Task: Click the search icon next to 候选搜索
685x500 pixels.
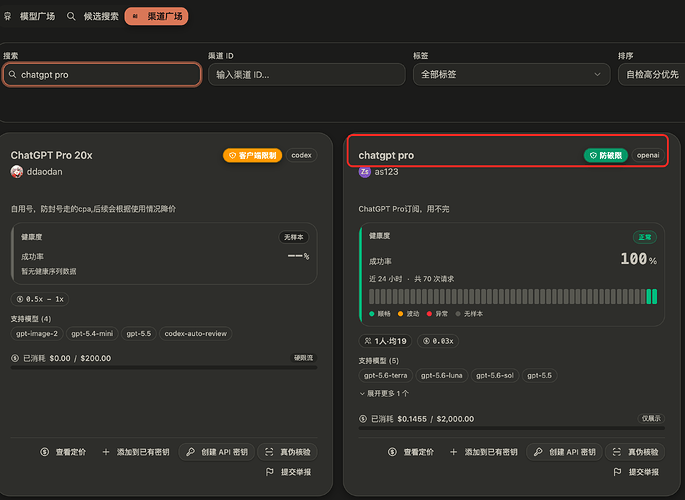Action: tap(71, 17)
